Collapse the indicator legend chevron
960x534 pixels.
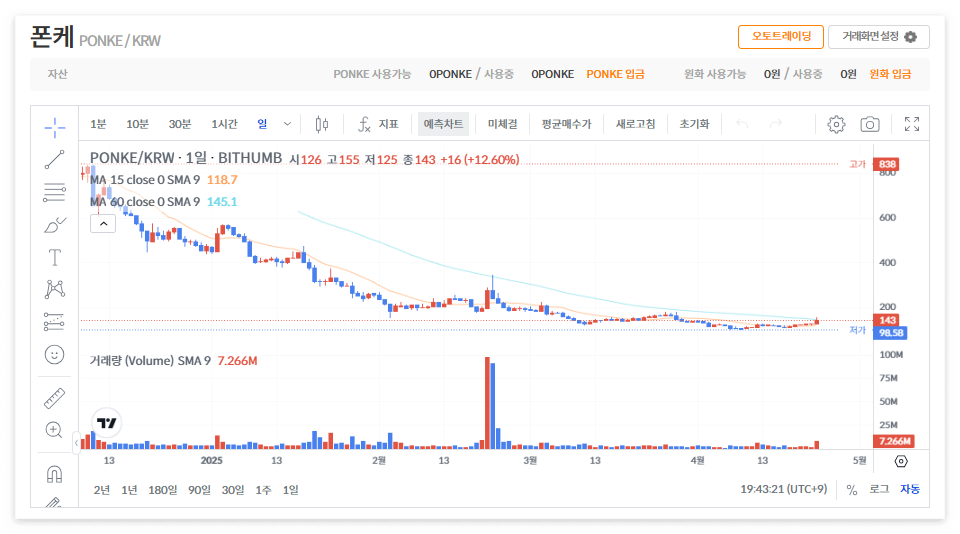click(x=103, y=224)
